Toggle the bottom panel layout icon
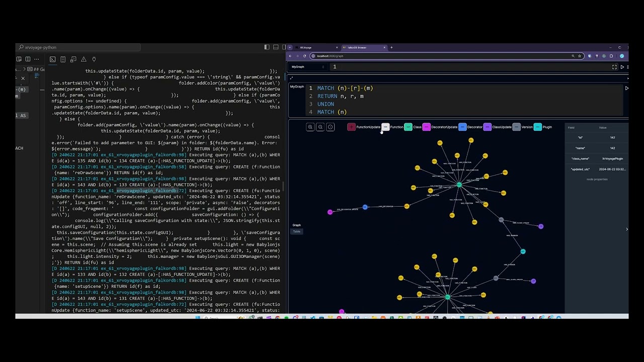644x362 pixels. coord(276,47)
